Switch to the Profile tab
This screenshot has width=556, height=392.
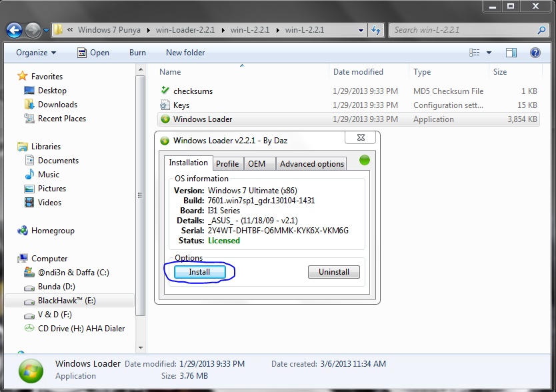point(227,164)
